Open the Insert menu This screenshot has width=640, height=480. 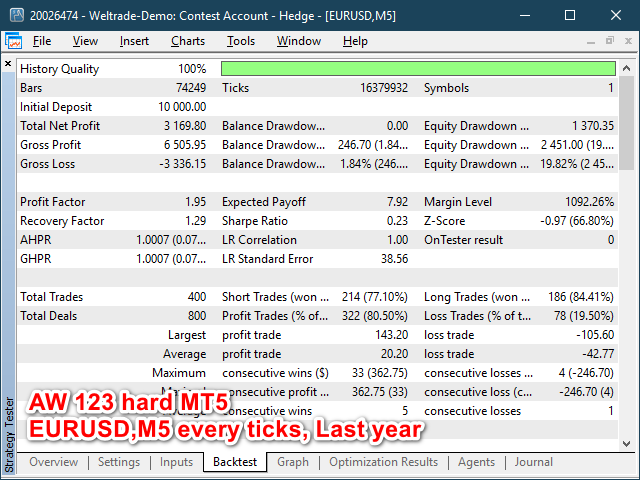[134, 41]
